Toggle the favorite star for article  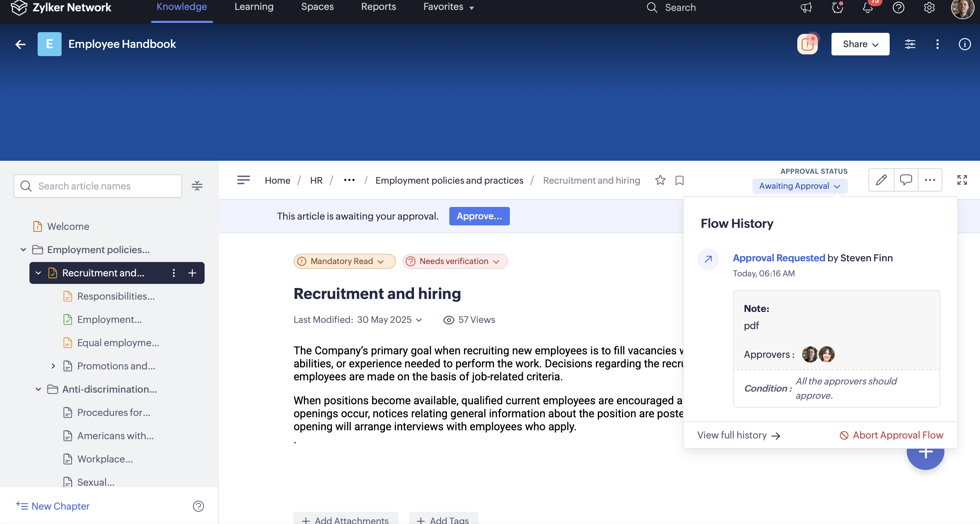pos(660,180)
